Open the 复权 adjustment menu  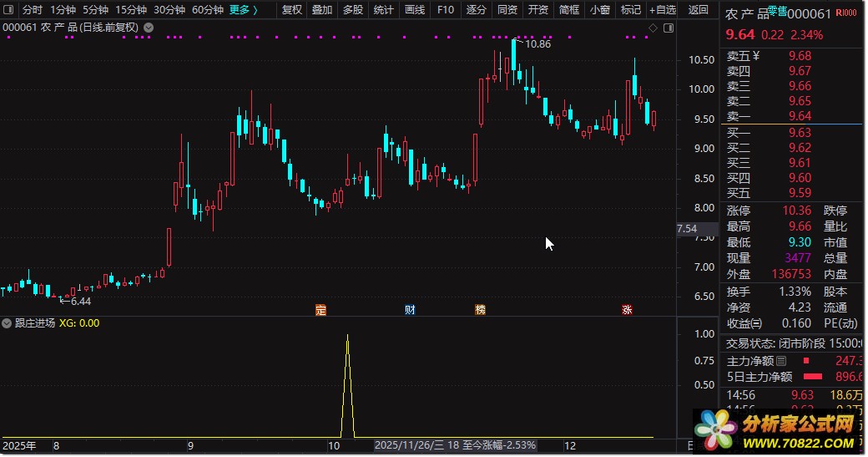[292, 9]
